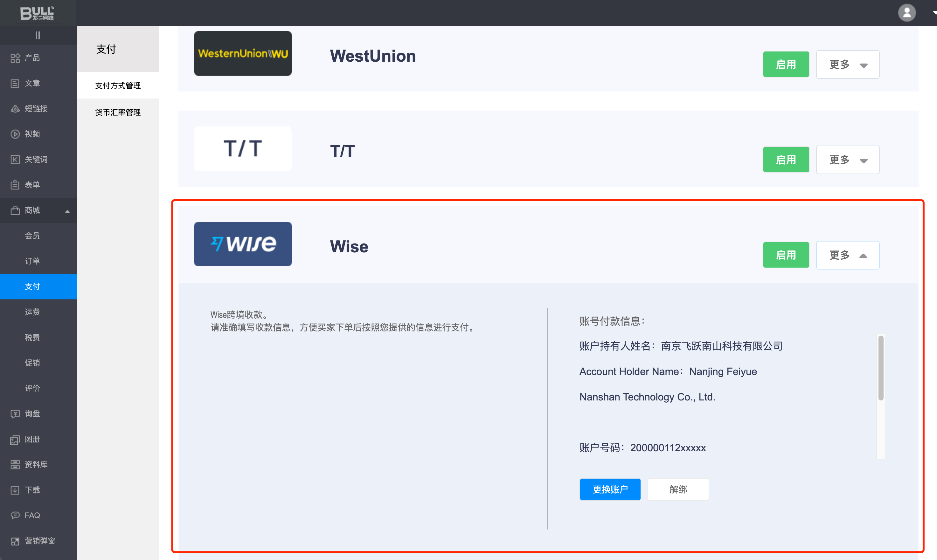Click the FAQ chat bubble icon

tap(15, 516)
